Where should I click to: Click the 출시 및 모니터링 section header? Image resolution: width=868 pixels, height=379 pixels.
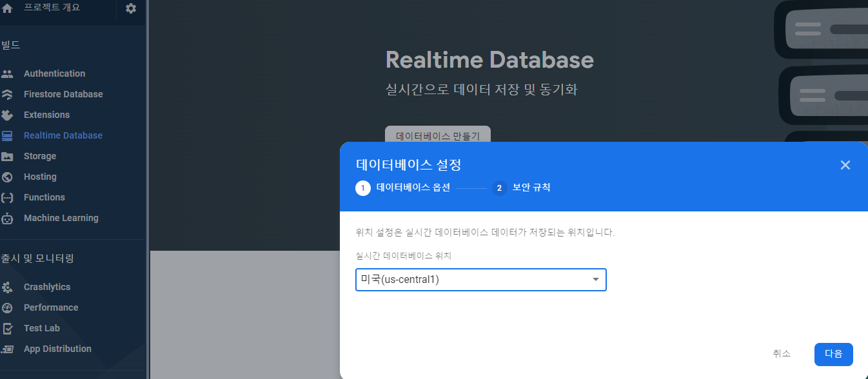pos(38,258)
